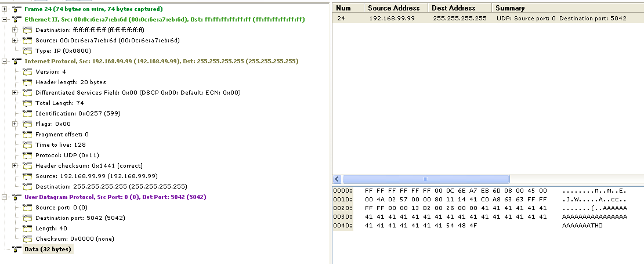Click the field icon beside IP Destination: 255.255.255.255
This screenshot has height=264, width=644.
27,186
